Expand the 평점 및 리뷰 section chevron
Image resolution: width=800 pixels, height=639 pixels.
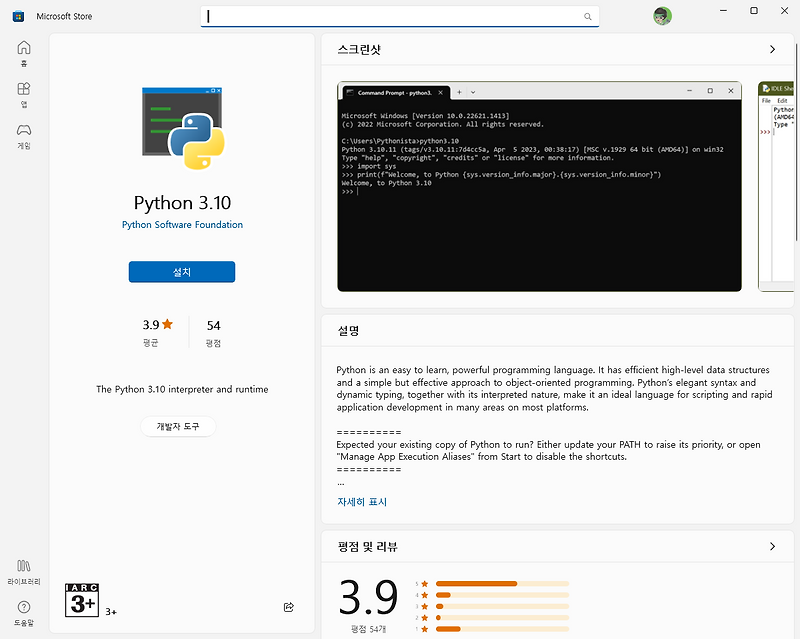pyautogui.click(x=772, y=546)
